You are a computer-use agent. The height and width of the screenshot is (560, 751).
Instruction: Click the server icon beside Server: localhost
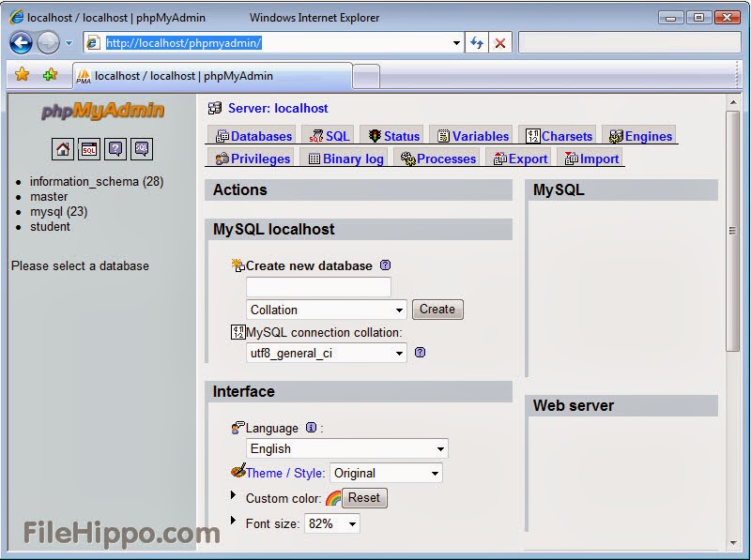point(215,108)
